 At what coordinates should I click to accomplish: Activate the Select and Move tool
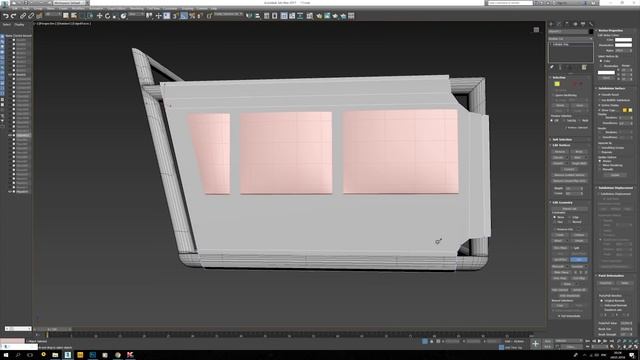[99, 16]
